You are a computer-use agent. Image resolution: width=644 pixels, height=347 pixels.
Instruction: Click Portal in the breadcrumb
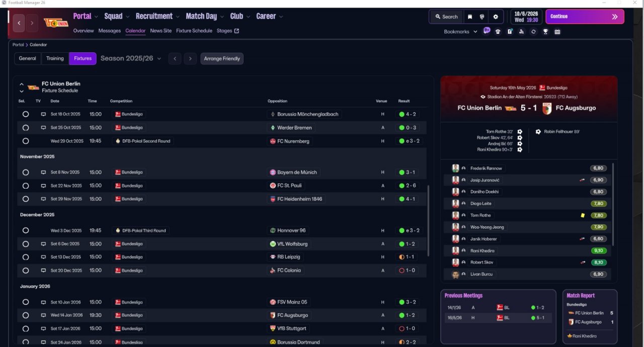[x=18, y=45]
